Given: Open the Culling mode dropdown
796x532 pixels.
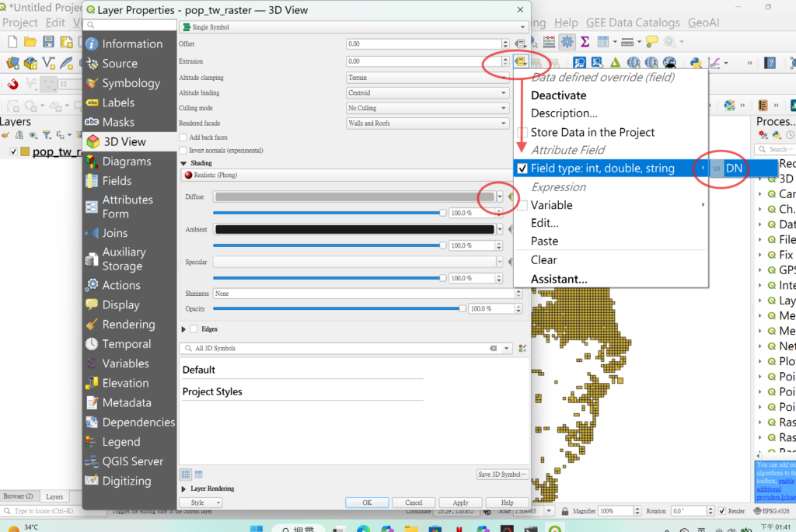Looking at the screenshot, I should tap(428, 108).
